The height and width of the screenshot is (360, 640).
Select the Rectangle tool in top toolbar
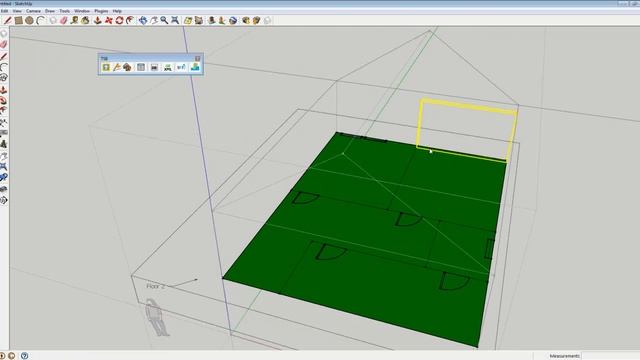19,20
